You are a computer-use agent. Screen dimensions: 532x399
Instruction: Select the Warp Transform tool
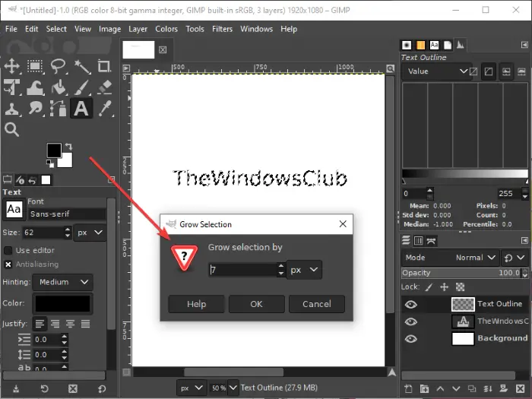(x=35, y=87)
